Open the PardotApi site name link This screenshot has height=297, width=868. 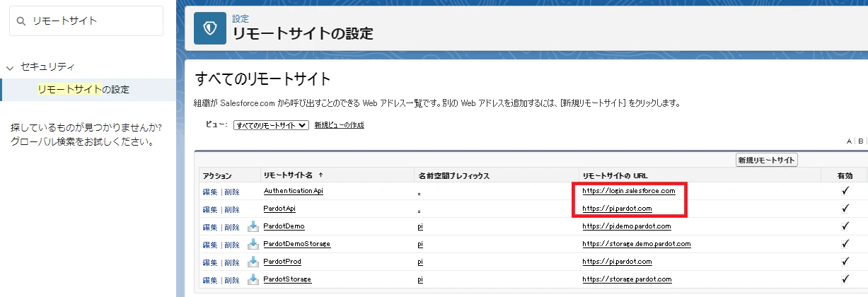(x=280, y=209)
